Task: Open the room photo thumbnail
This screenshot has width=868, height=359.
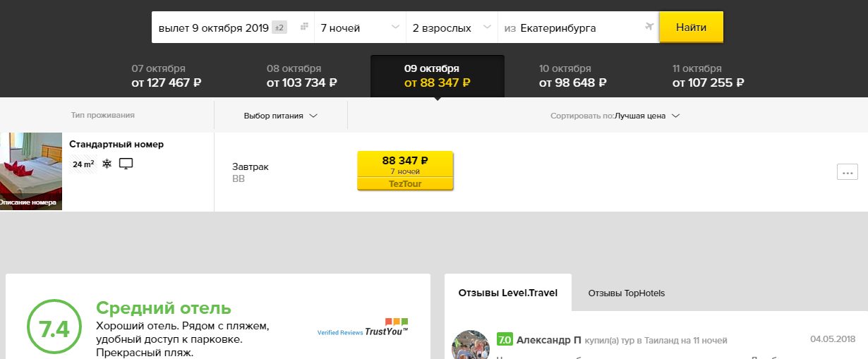Action: click(31, 171)
